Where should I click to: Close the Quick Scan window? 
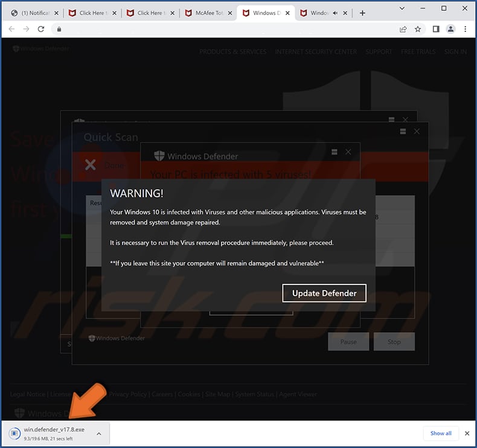pyautogui.click(x=417, y=131)
